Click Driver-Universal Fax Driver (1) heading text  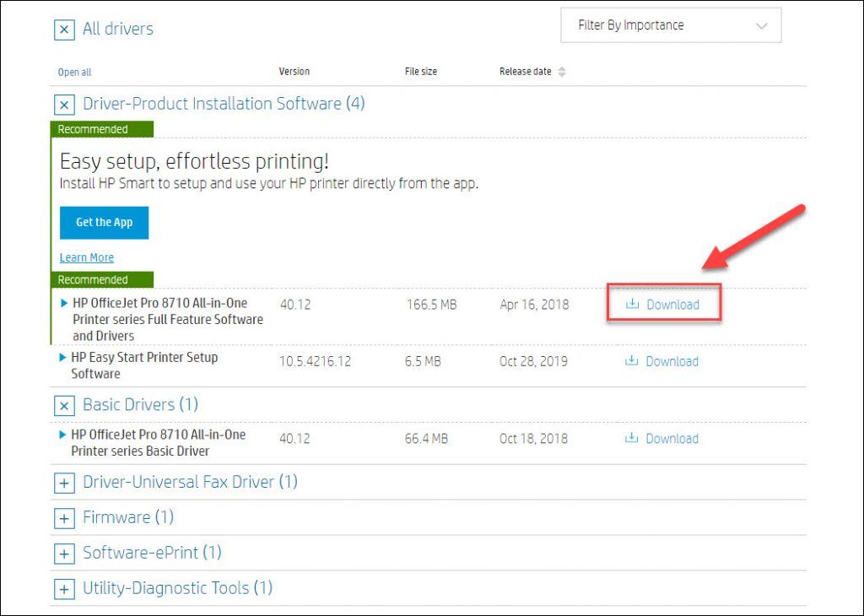(190, 482)
